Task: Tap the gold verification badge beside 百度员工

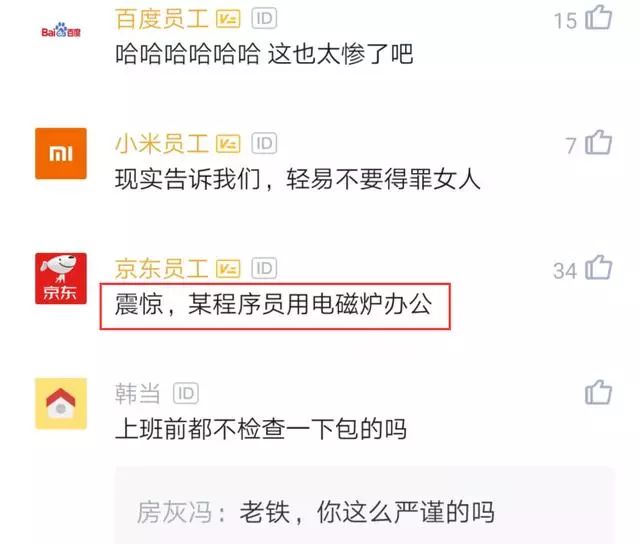Action: click(228, 19)
